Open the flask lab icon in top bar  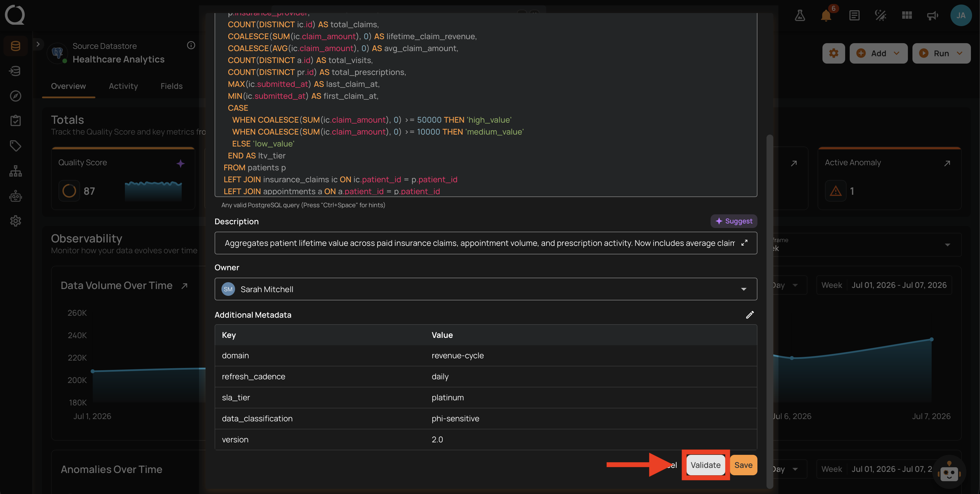(800, 16)
